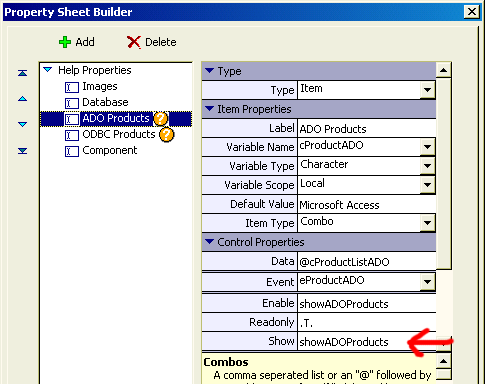Edit the Enable field showADOProducts
The image size is (485, 384).
point(367,303)
